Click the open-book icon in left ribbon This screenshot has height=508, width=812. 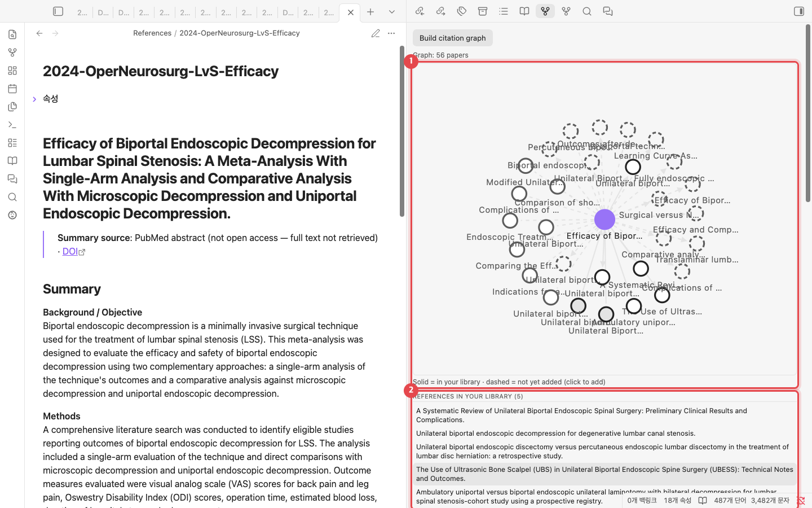click(12, 161)
